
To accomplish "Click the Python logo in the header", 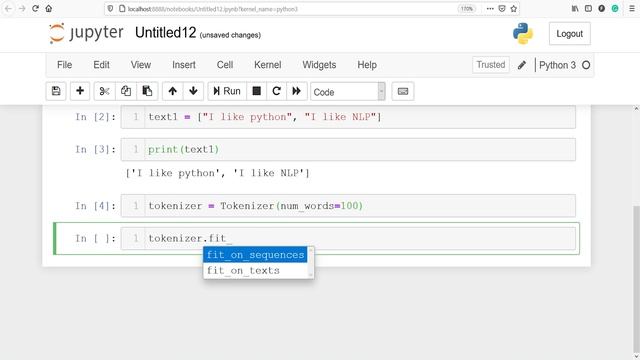I will [x=523, y=33].
